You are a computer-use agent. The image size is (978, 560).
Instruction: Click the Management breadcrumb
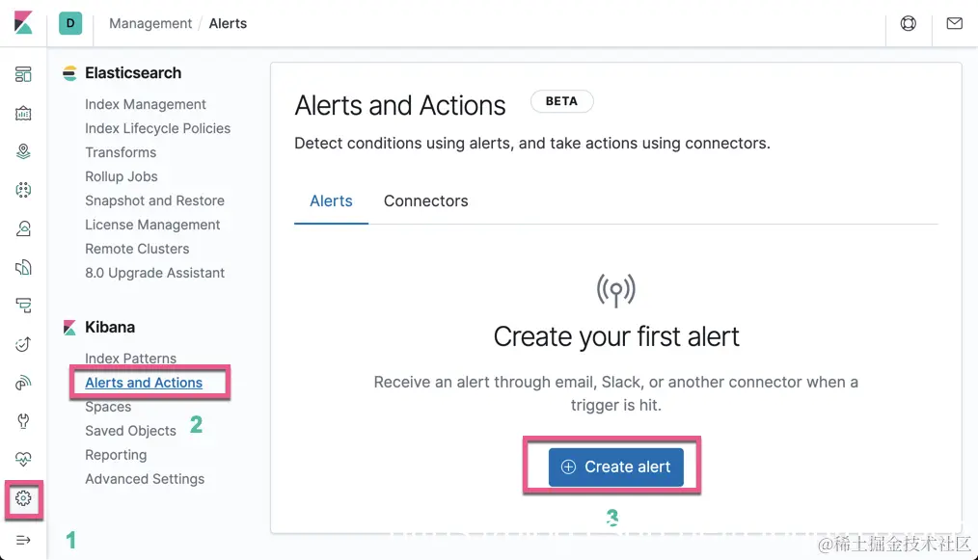150,23
